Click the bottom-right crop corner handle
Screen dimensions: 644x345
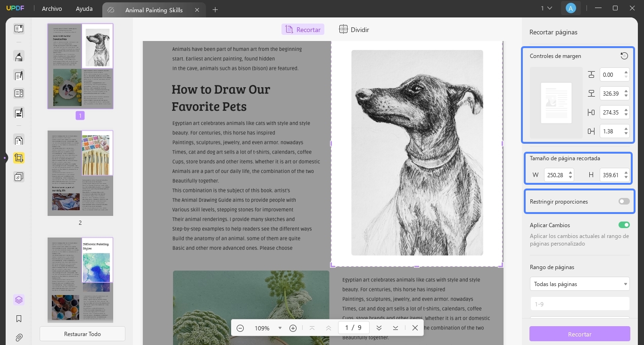tap(502, 266)
